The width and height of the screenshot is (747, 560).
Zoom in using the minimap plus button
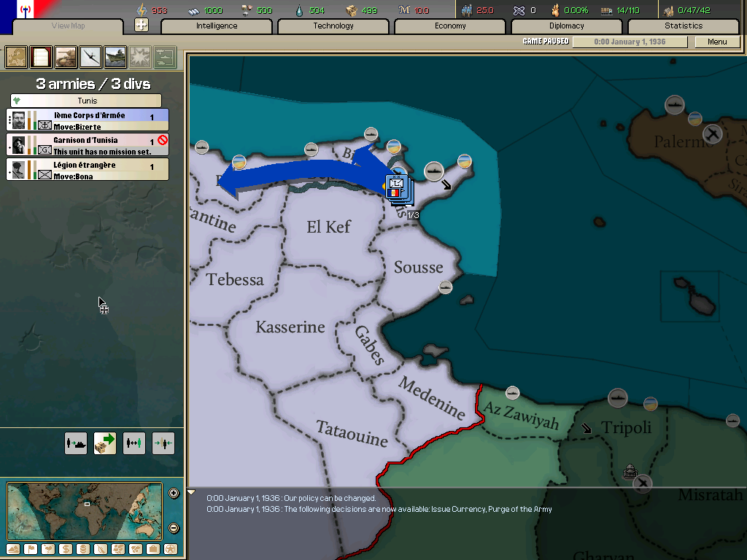174,493
